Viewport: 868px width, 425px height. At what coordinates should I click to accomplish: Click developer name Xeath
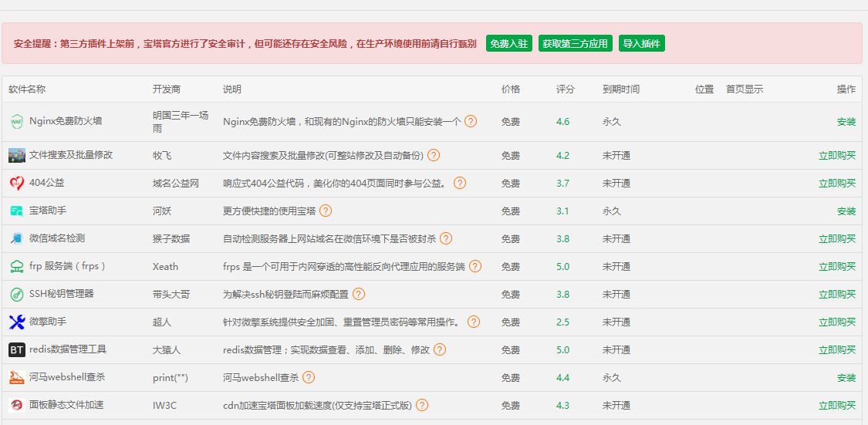click(166, 267)
